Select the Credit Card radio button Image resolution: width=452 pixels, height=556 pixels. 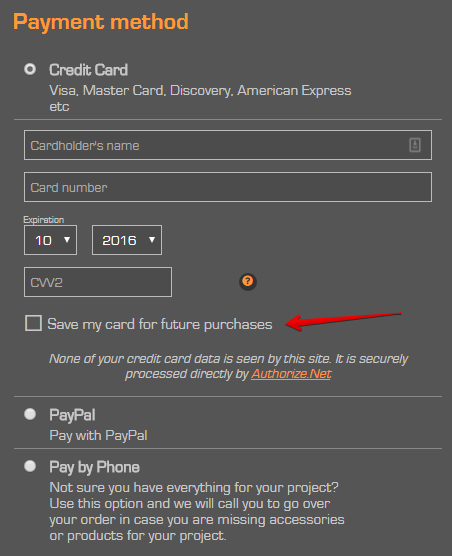(30, 69)
